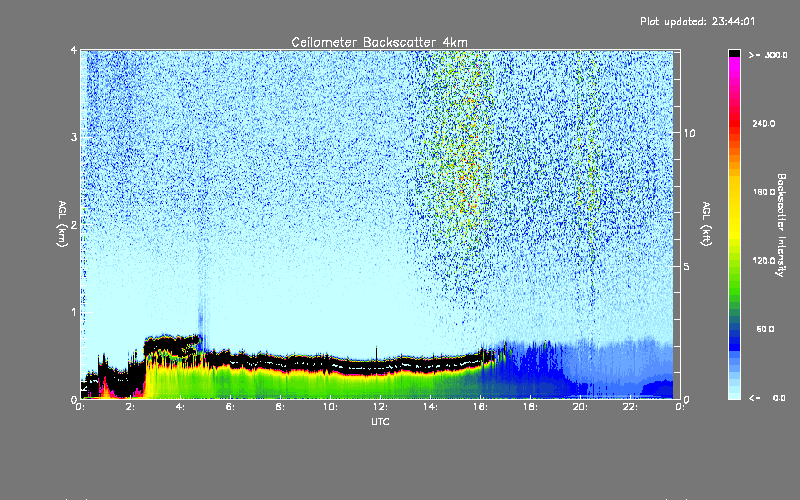
Task: Click the '120.0' colorbar value
Action: [764, 260]
